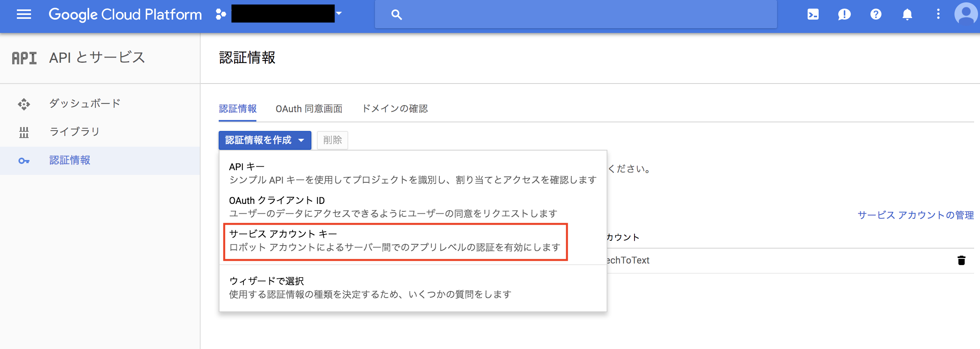The width and height of the screenshot is (980, 349).
Task: Open the hamburger navigation menu
Action: click(24, 15)
